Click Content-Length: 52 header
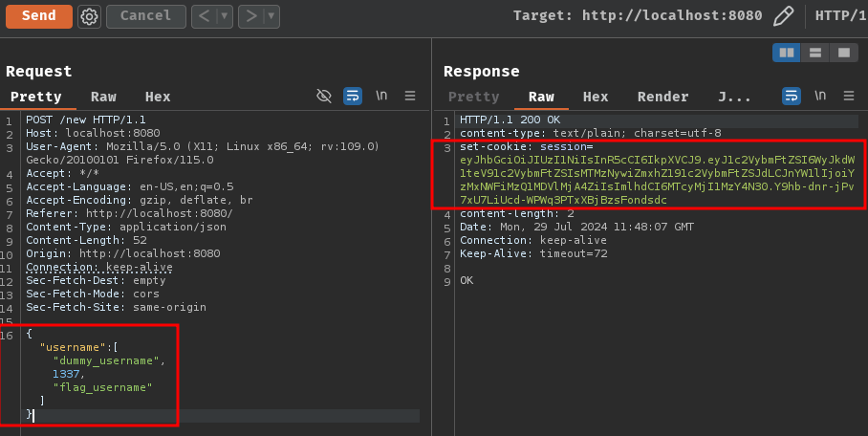This screenshot has height=436, width=868. [x=86, y=240]
